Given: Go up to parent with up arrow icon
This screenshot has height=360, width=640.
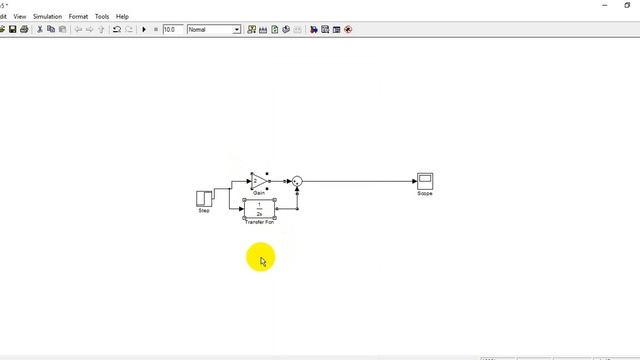Looking at the screenshot, I should [101, 29].
